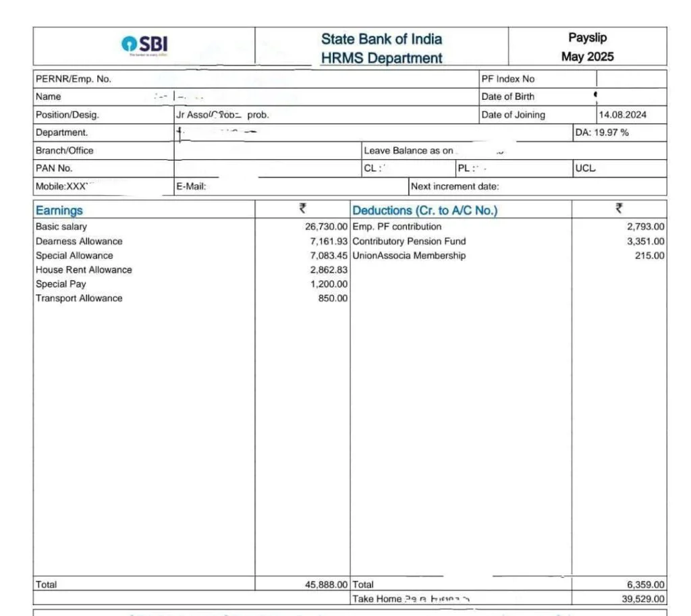Click the 'Transport Allowance' row label
The height and width of the screenshot is (616, 691).
(79, 298)
